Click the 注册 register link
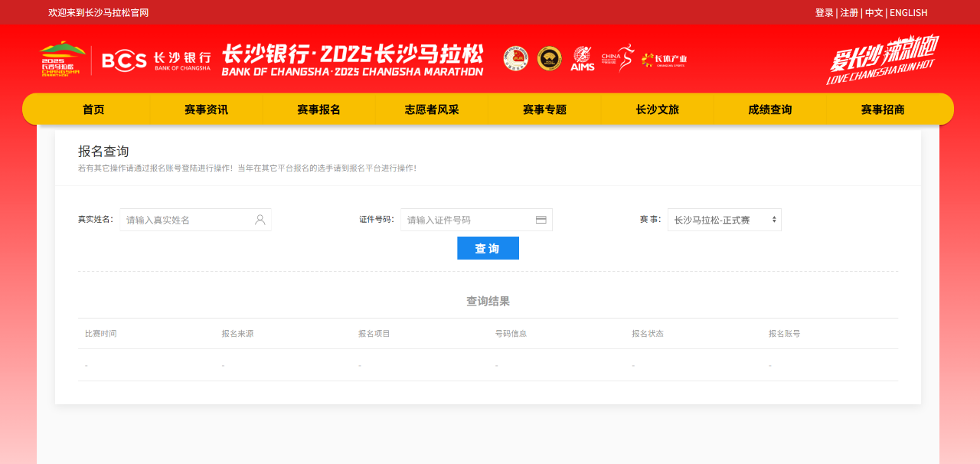This screenshot has height=464, width=980. pos(849,12)
